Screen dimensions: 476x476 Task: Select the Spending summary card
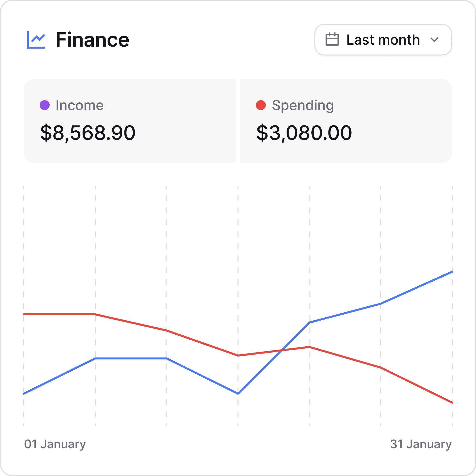(x=346, y=121)
